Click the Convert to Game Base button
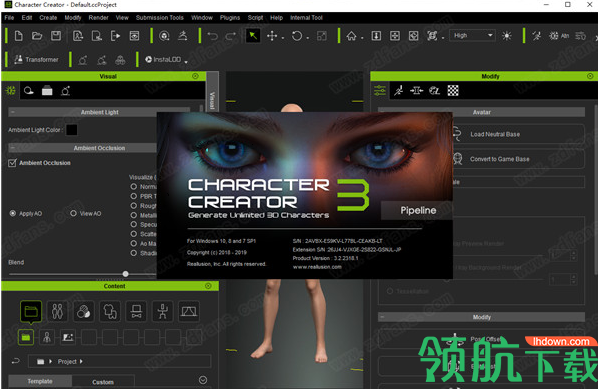This screenshot has height=389, width=598. (518, 159)
